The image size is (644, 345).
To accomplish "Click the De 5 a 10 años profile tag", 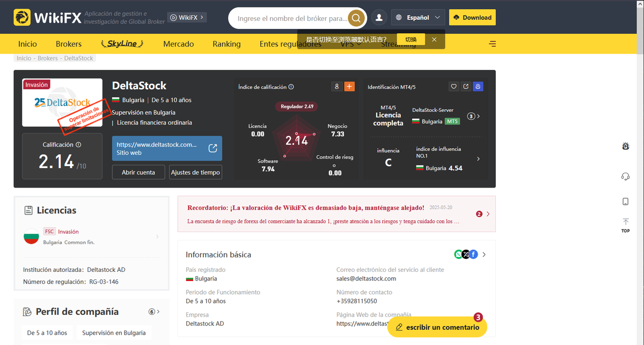I will (47, 333).
